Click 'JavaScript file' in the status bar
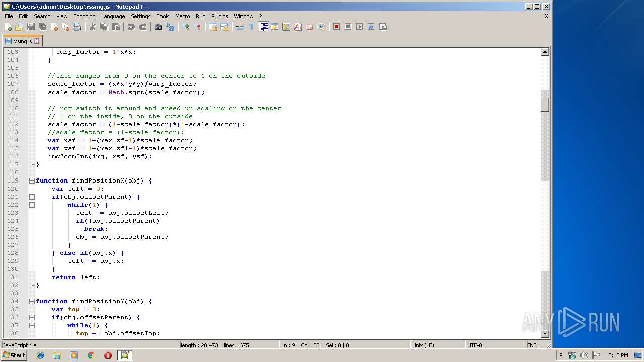Image resolution: width=644 pixels, height=362 pixels. tap(20, 345)
